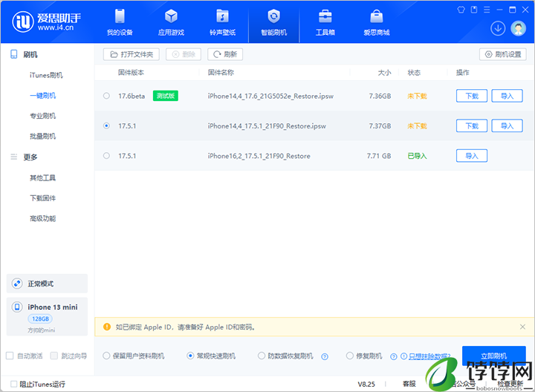535x392 pixels.
Task: Open the 我的设备 section
Action: pyautogui.click(x=120, y=22)
